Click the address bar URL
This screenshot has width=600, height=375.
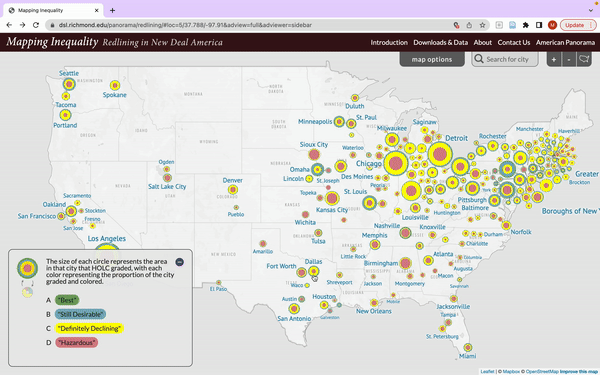185,25
